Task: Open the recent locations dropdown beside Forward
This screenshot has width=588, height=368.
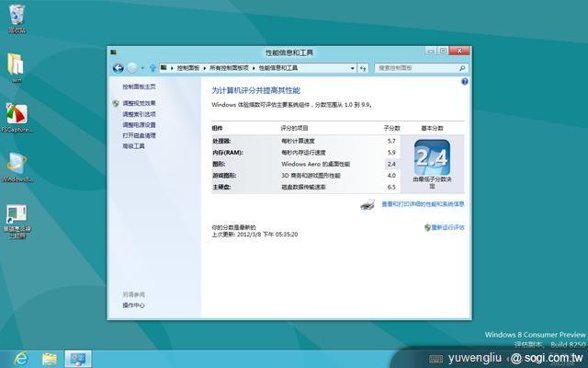Action: click(x=142, y=68)
